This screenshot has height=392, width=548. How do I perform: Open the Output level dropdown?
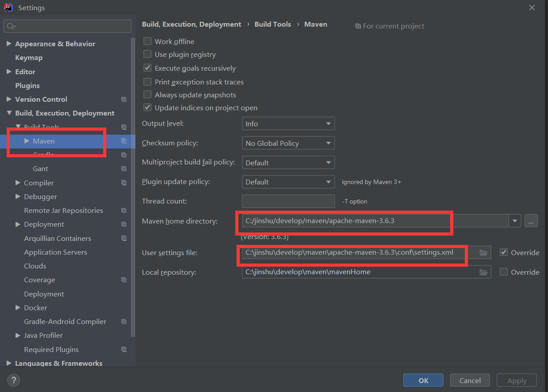288,124
